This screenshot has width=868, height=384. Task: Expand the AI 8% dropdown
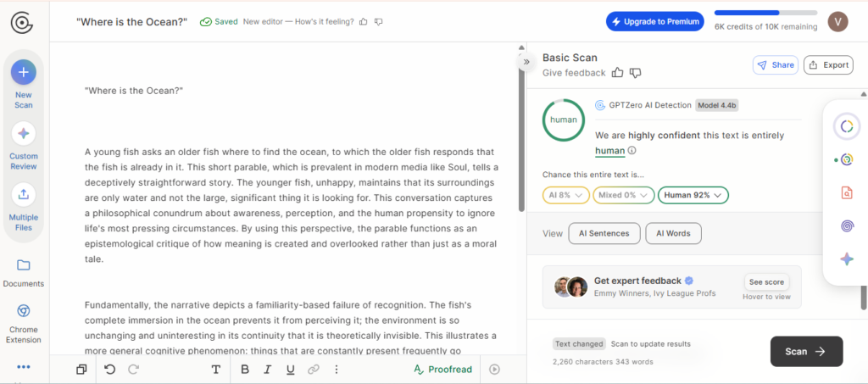(x=565, y=195)
